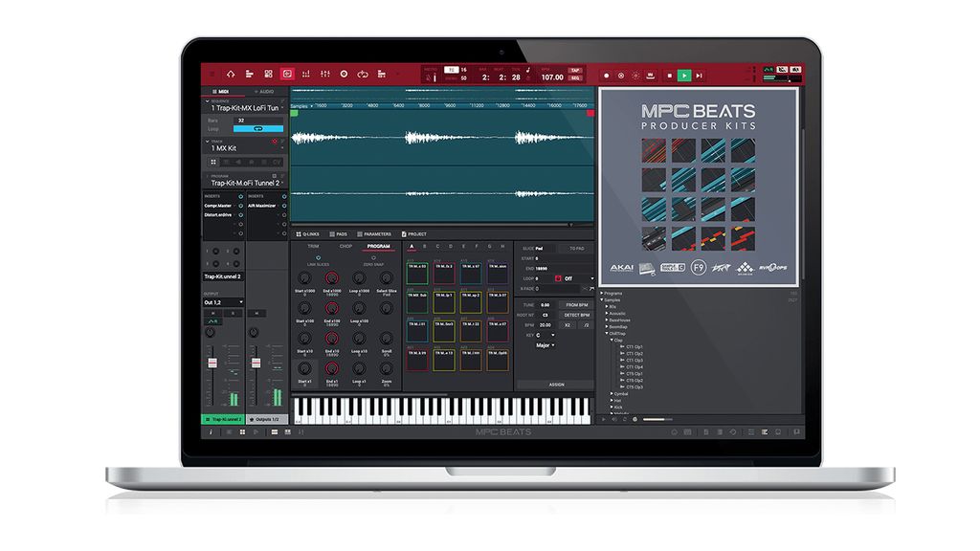
Task: Click the audition play icon below the browser
Action: 603,419
